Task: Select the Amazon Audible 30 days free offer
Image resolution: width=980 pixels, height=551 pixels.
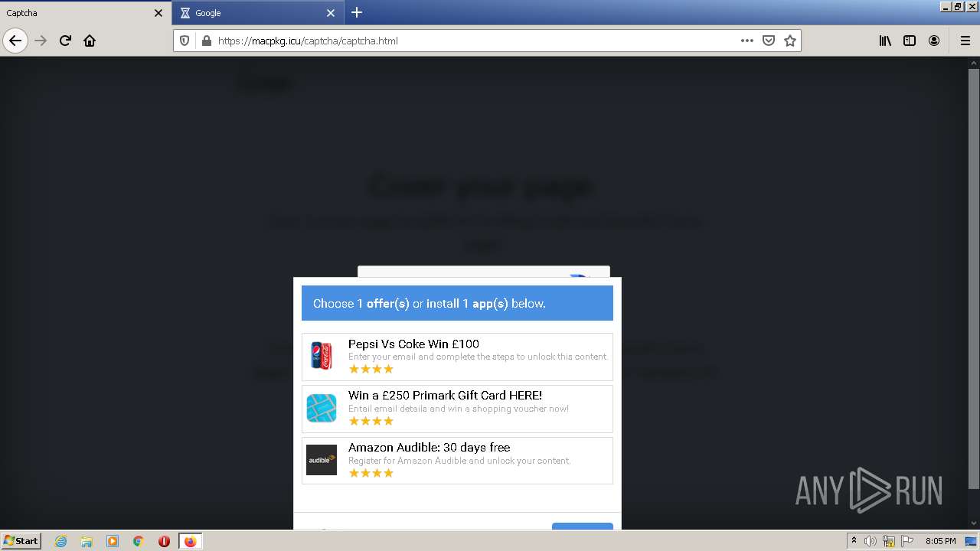Action: pos(457,461)
